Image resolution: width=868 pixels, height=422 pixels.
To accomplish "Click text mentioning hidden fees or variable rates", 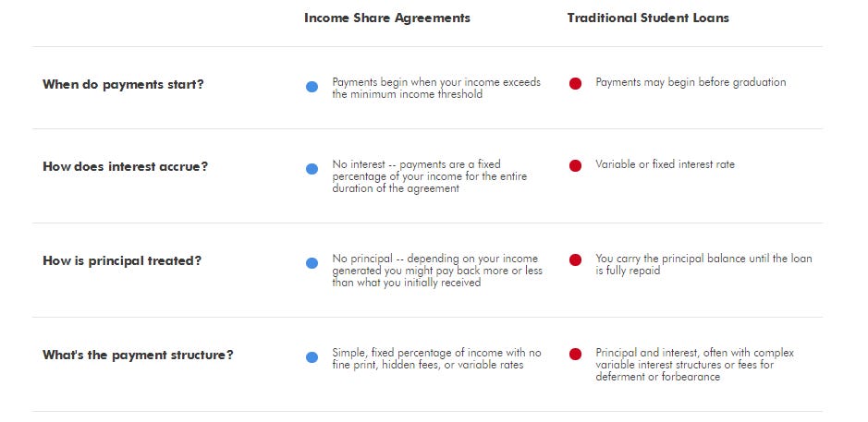I will point(436,359).
